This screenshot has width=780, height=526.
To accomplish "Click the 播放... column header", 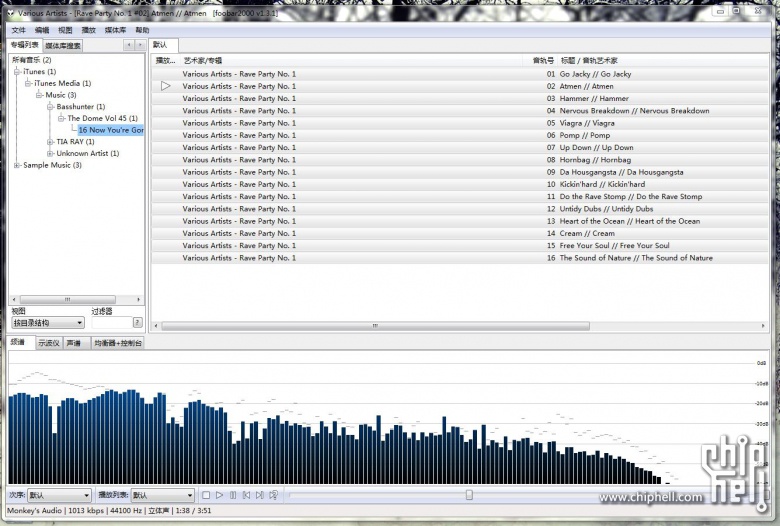I will tap(166, 61).
